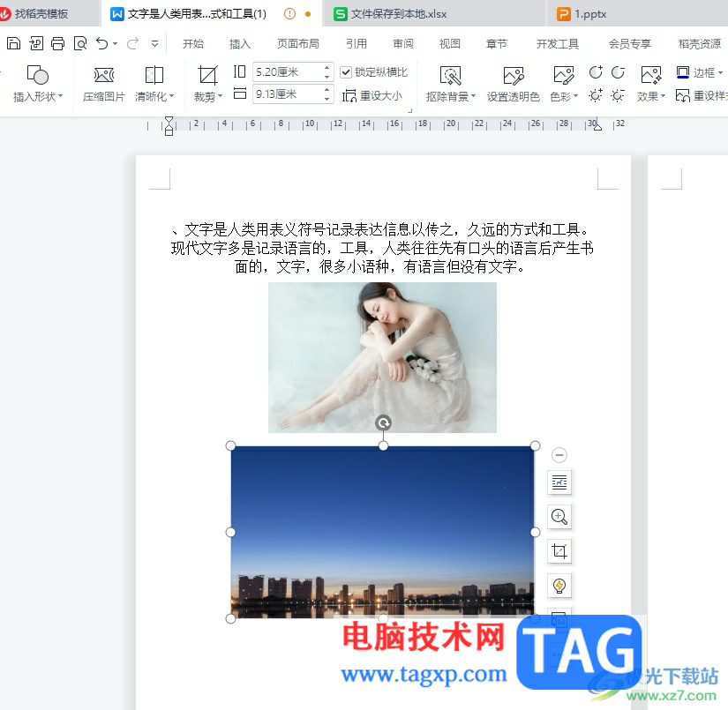This screenshot has width=728, height=710.
Task: Expand the quick access toolbar customize arrow
Action: point(154,44)
